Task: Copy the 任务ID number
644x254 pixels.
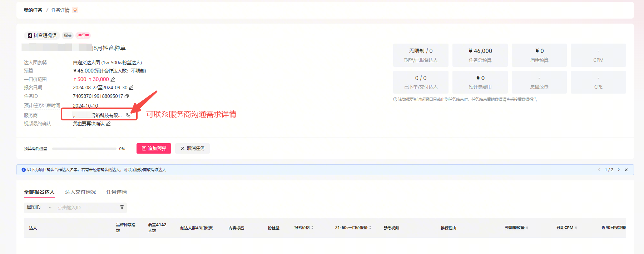Action: pos(127,96)
